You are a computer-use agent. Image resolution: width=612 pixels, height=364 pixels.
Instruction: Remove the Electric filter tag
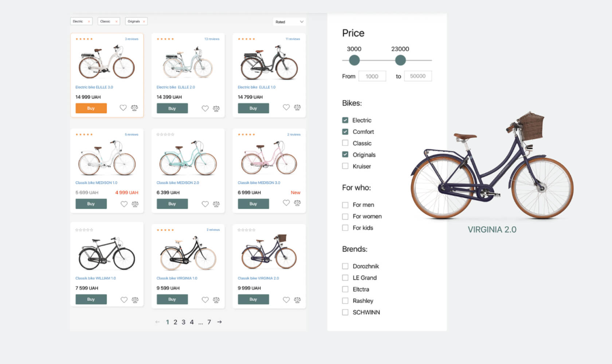tap(89, 21)
